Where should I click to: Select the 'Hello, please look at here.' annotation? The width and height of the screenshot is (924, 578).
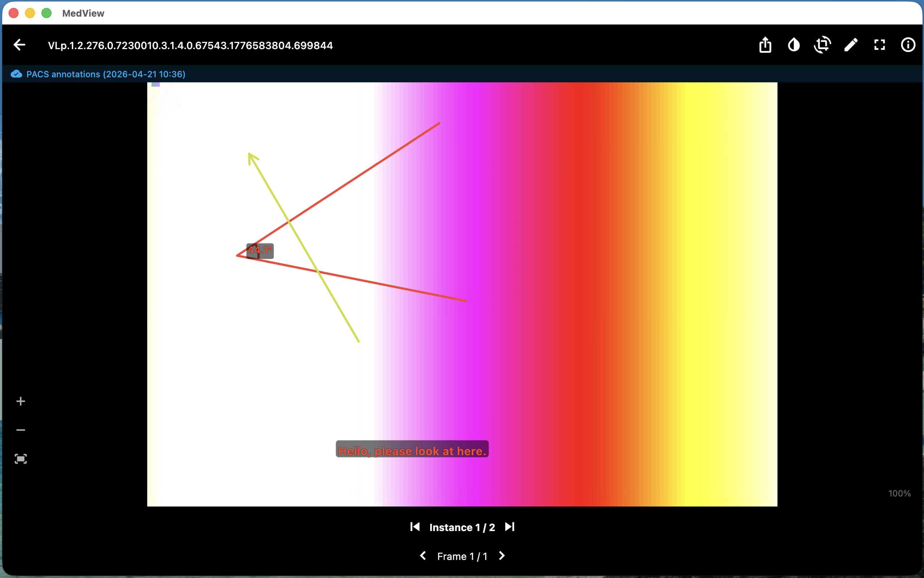click(x=412, y=449)
